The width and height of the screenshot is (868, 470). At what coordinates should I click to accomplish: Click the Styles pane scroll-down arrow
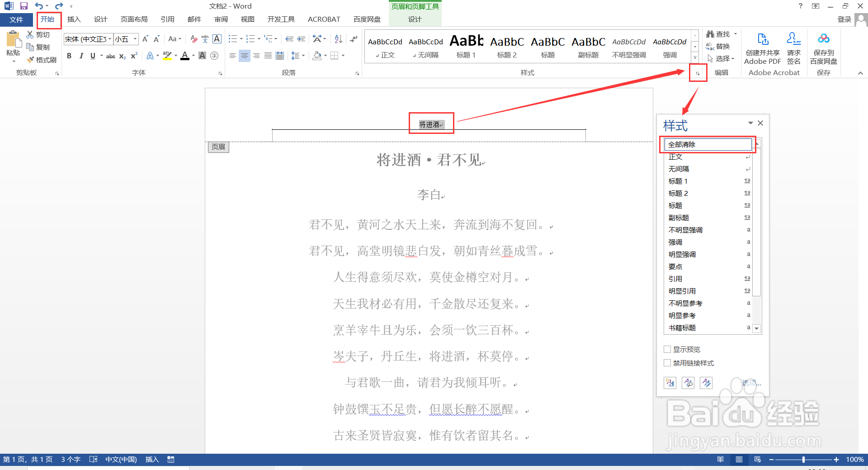[x=756, y=329]
